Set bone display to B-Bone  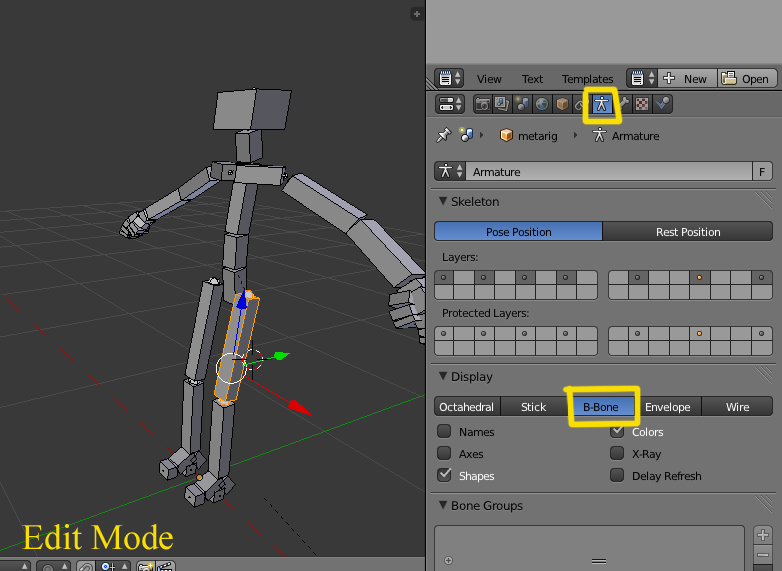coord(601,407)
